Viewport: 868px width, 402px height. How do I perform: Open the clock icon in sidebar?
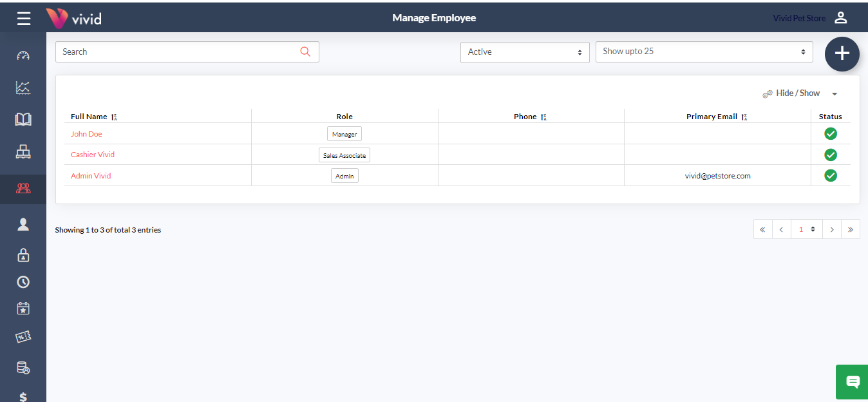pos(23,282)
